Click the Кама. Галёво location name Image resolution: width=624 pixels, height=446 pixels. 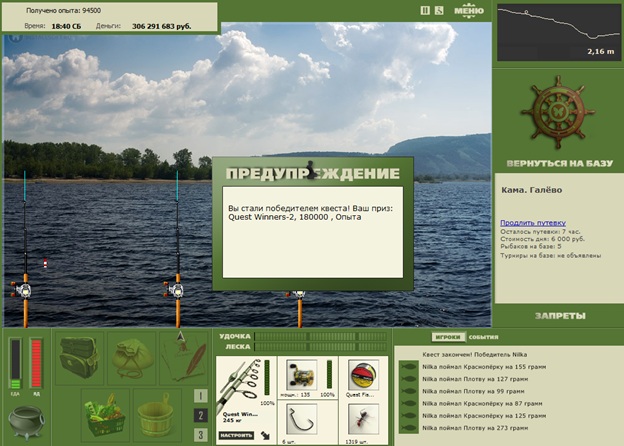pos(532,190)
